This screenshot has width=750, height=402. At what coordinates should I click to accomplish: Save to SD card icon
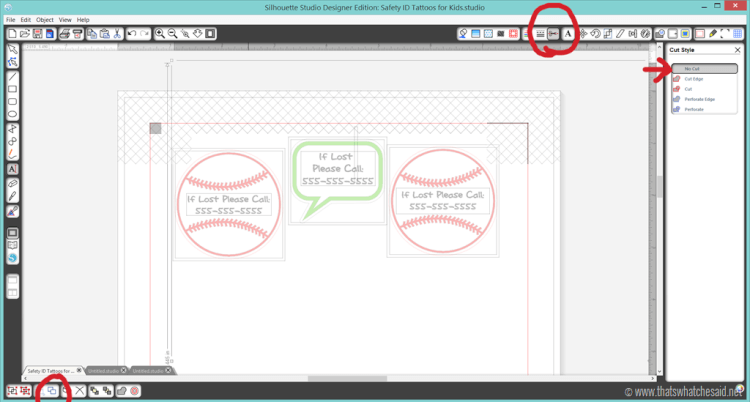(49, 34)
